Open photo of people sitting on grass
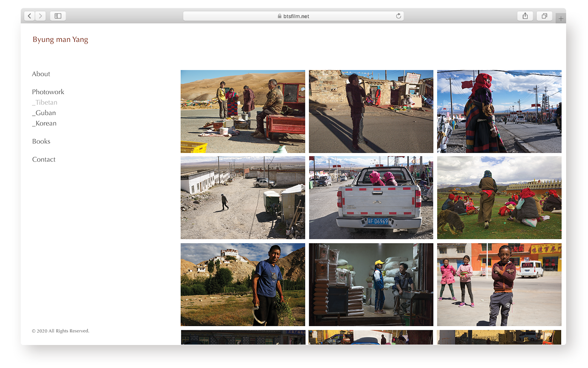588x368 pixels. (x=499, y=198)
